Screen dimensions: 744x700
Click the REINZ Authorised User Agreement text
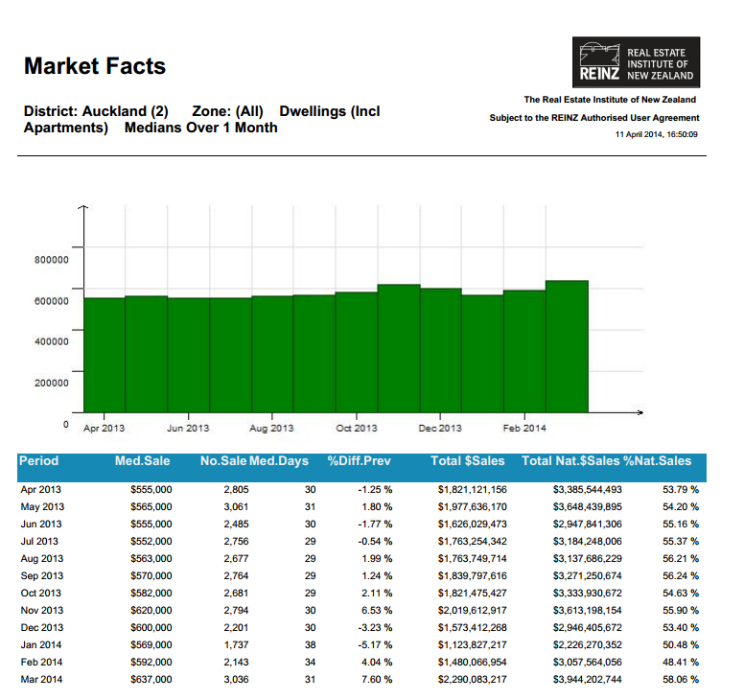(x=593, y=118)
